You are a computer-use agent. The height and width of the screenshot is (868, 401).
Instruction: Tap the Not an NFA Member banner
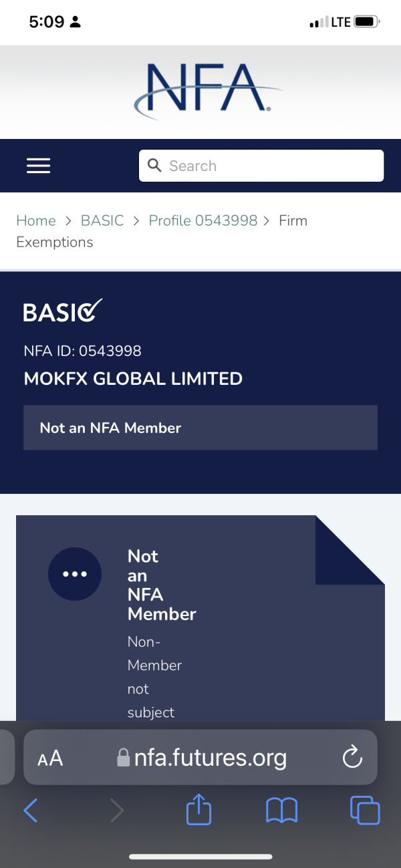(200, 428)
